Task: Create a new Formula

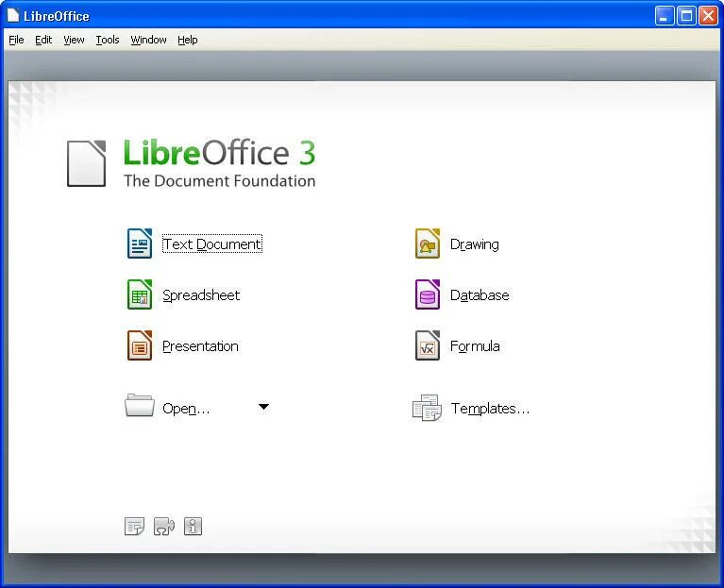Action: pyautogui.click(x=475, y=345)
